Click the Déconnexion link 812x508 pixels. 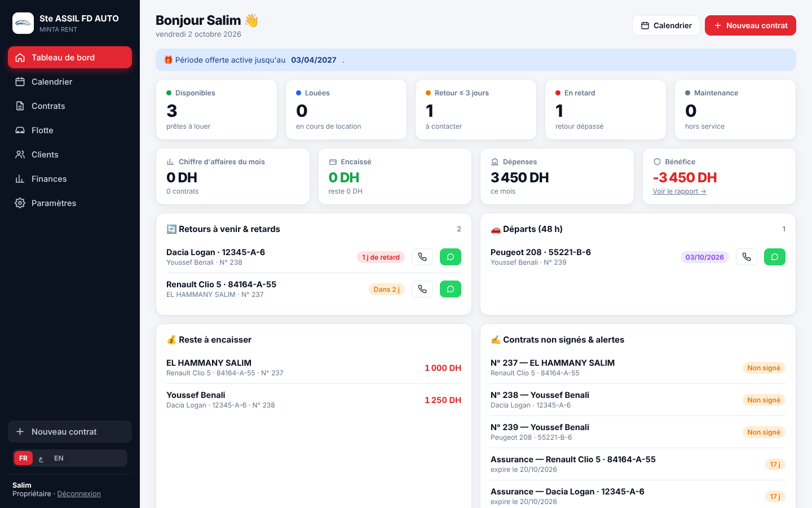pyautogui.click(x=79, y=494)
